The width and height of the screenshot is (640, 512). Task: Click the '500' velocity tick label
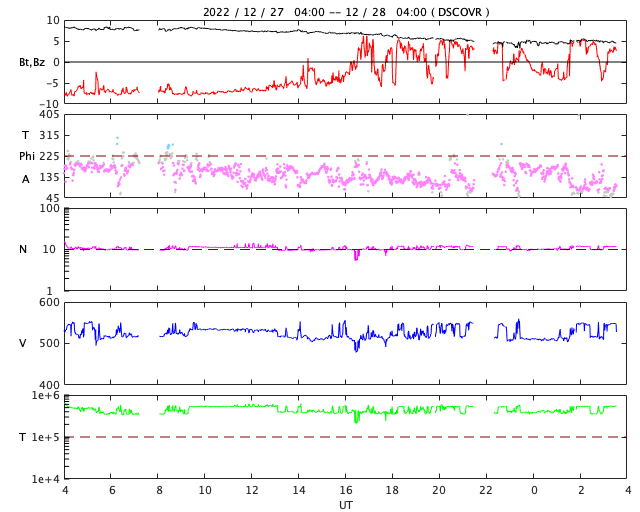49,343
